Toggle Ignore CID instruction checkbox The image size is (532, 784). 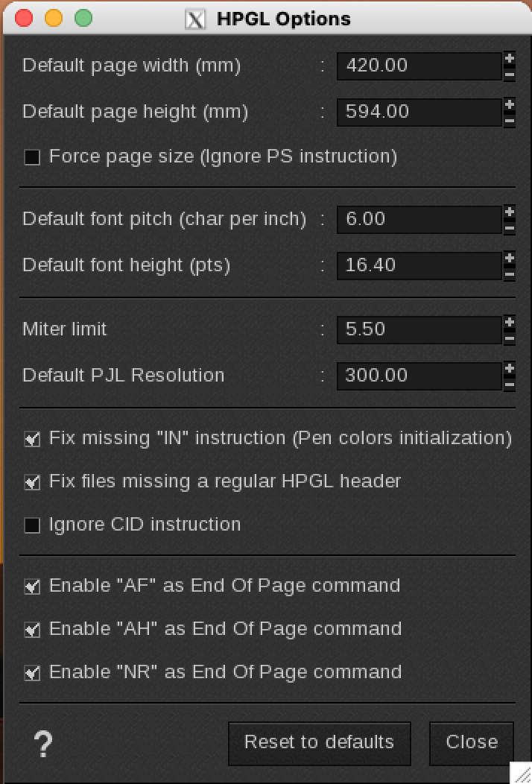click(x=32, y=525)
